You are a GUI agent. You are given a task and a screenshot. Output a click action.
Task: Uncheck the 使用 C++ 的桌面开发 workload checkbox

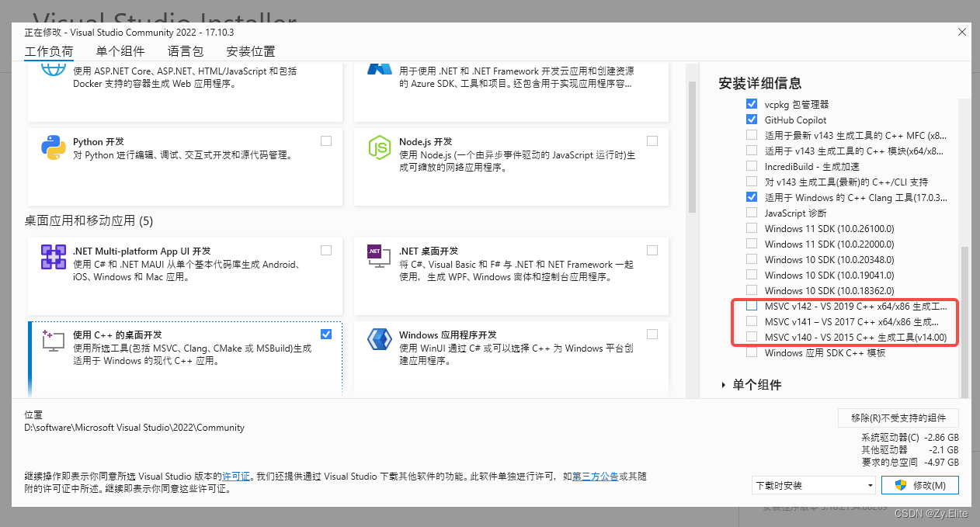[326, 334]
